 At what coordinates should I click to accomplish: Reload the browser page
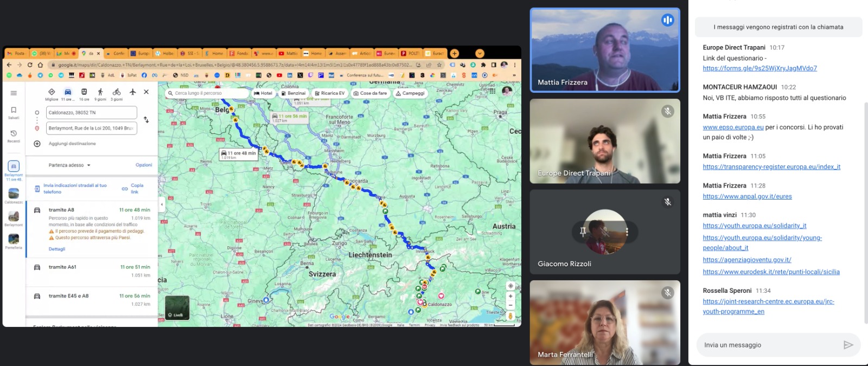[x=30, y=65]
